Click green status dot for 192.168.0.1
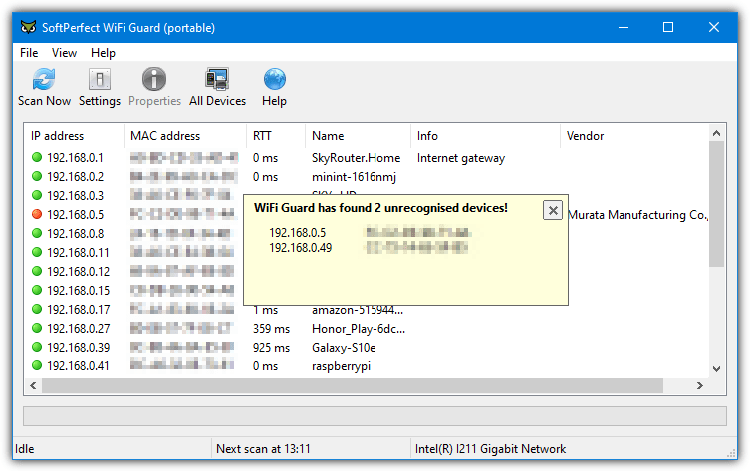Viewport: 750px width, 471px height. tap(37, 157)
